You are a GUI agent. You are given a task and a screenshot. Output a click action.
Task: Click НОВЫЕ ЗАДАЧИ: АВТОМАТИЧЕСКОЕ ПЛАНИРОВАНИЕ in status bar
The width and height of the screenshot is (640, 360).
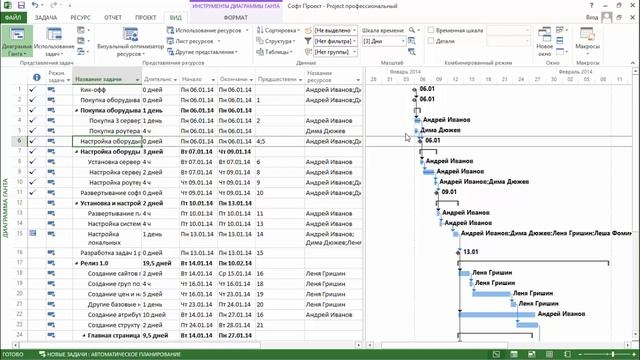pos(110,354)
